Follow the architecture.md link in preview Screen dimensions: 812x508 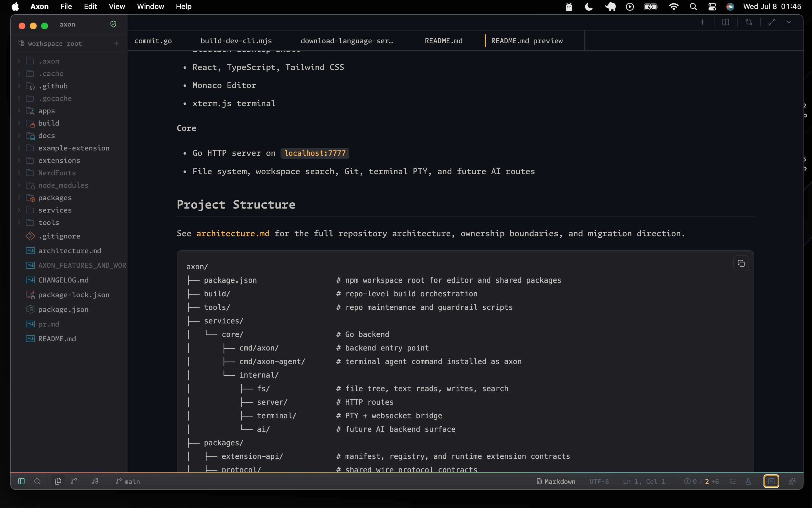click(x=233, y=233)
